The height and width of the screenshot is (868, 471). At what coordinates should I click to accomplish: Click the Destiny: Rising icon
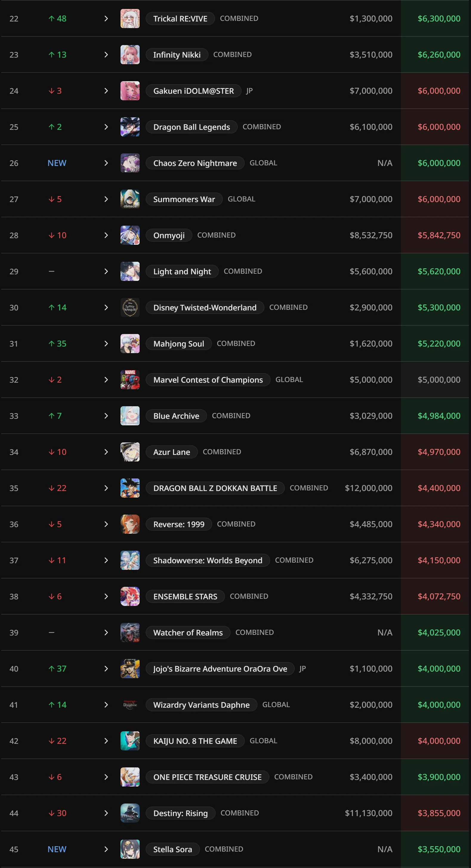[x=130, y=813]
